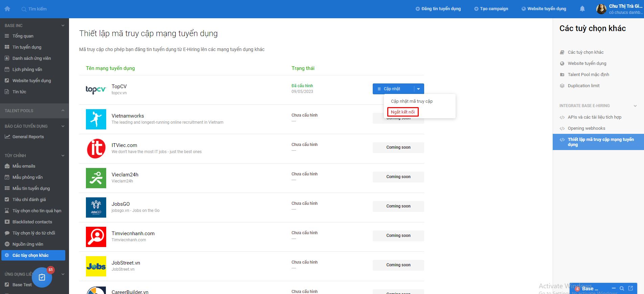Click search icon in Base chat widget
Viewport: 644px width, 294px height.
pyautogui.click(x=622, y=288)
